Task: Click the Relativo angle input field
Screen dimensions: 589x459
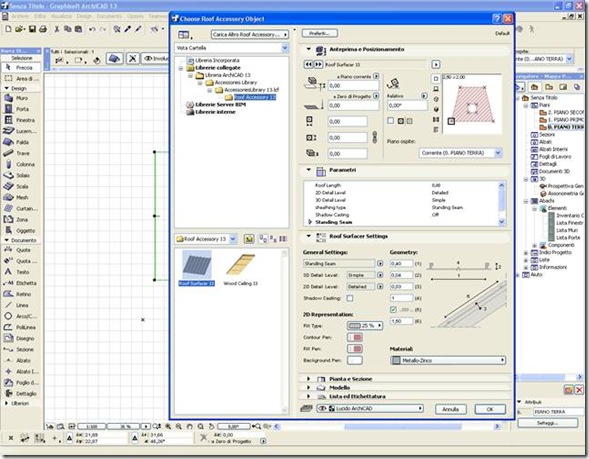Action: [407, 106]
